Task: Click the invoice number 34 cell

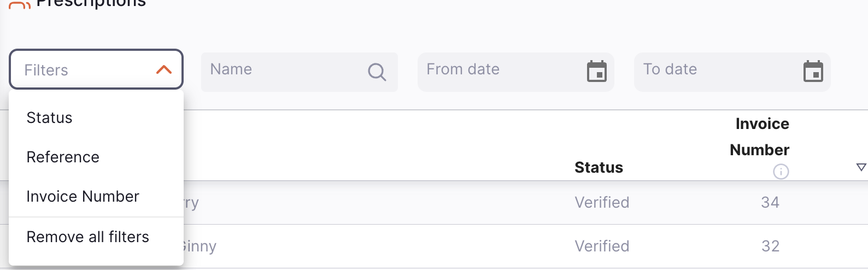Action: pos(770,203)
